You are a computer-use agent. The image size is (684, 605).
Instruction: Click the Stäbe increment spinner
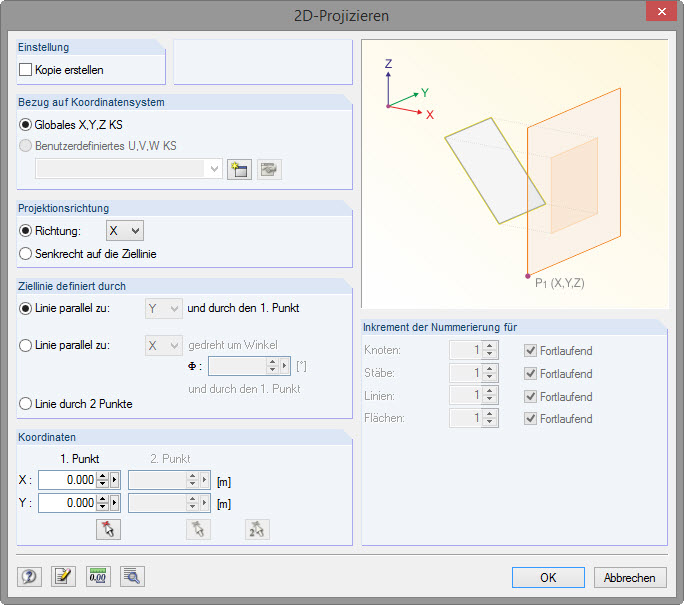click(489, 373)
